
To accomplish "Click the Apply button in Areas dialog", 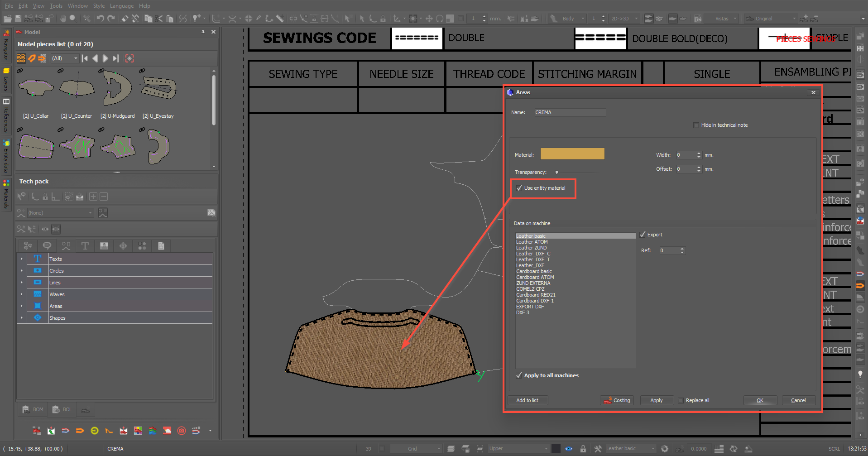I will 656,400.
